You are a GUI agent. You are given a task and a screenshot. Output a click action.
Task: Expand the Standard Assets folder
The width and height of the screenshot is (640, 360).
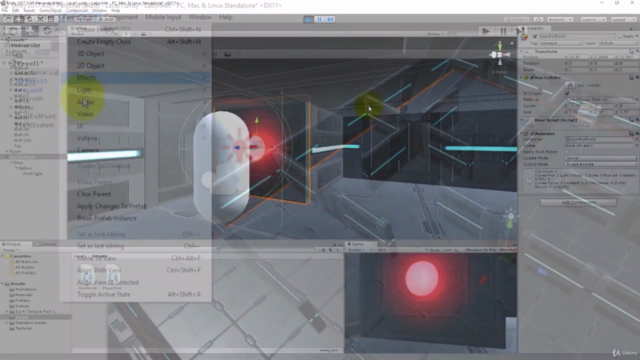7,323
